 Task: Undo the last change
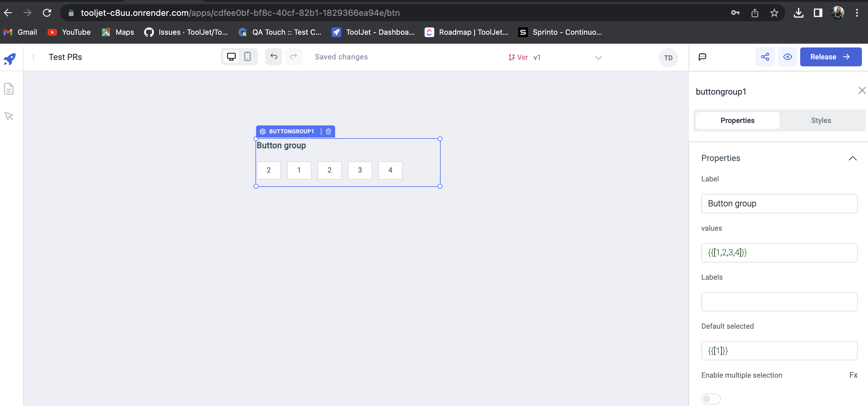[x=274, y=57]
